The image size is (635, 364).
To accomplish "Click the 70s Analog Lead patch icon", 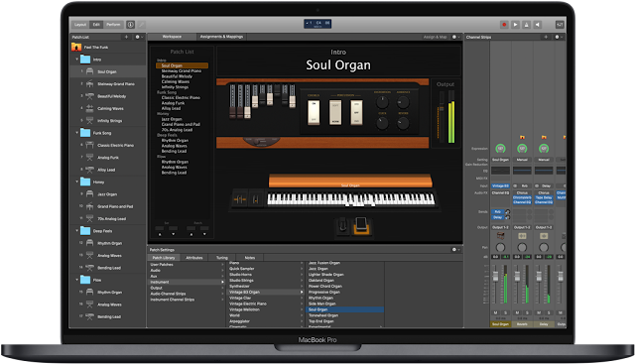I will (x=89, y=218).
